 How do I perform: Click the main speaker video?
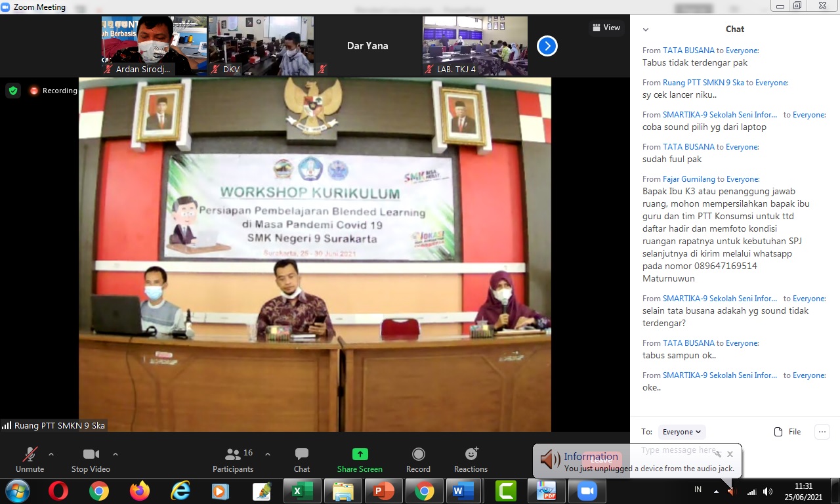(315, 255)
